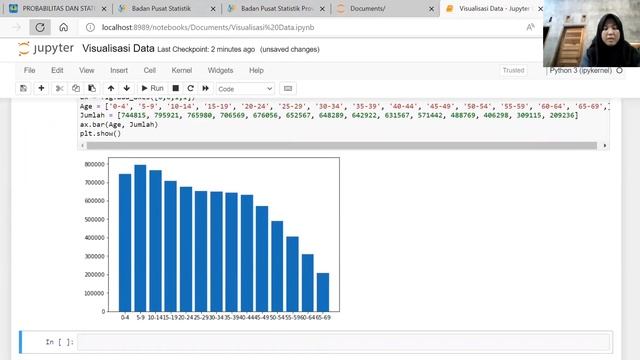
Task: Open the Insert menu
Action: coord(119,70)
